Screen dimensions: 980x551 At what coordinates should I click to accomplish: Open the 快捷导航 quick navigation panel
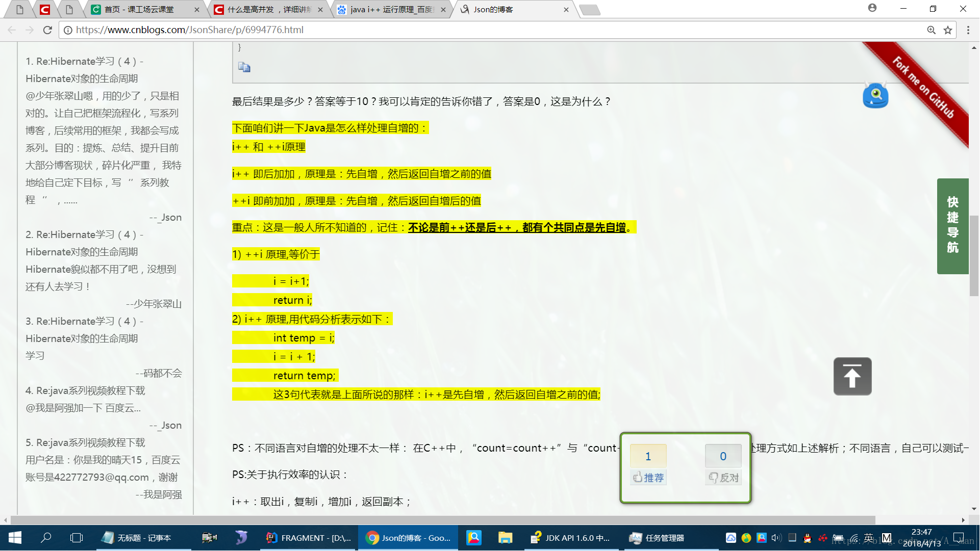click(x=952, y=226)
